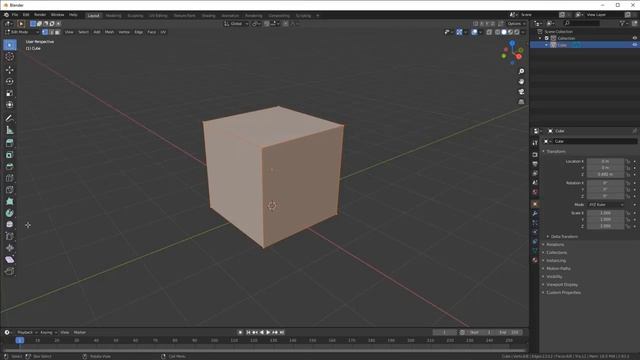Open the Material properties tab icon
640x360 pixels.
[x=535, y=260]
